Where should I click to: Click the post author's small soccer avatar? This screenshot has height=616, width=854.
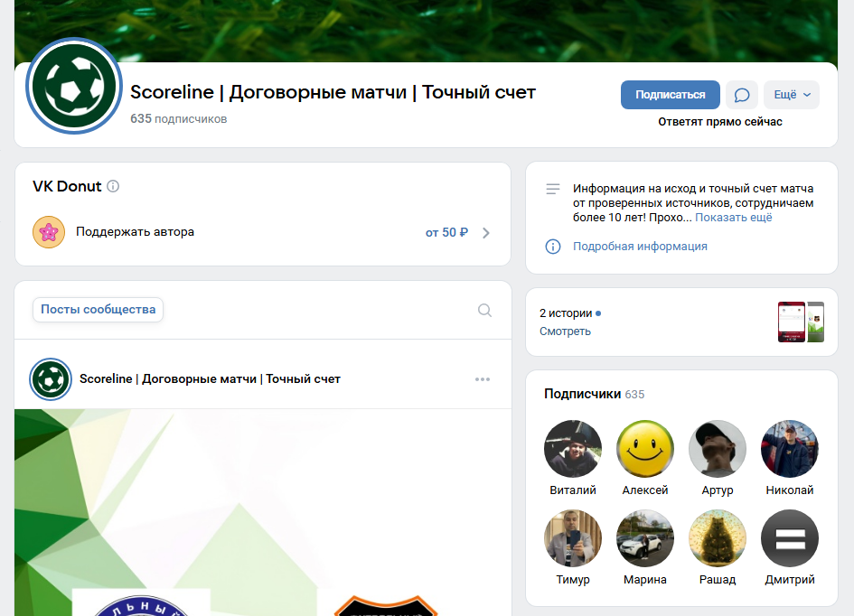(50, 379)
